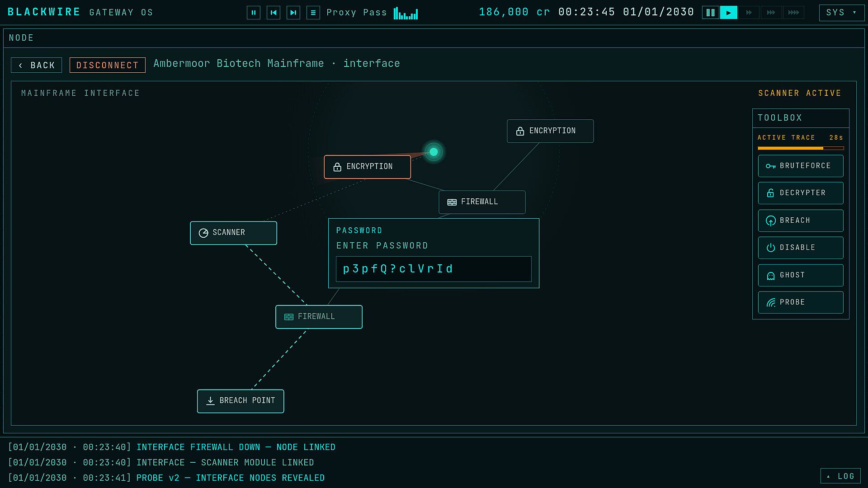Go back with the BACK button

[x=37, y=65]
